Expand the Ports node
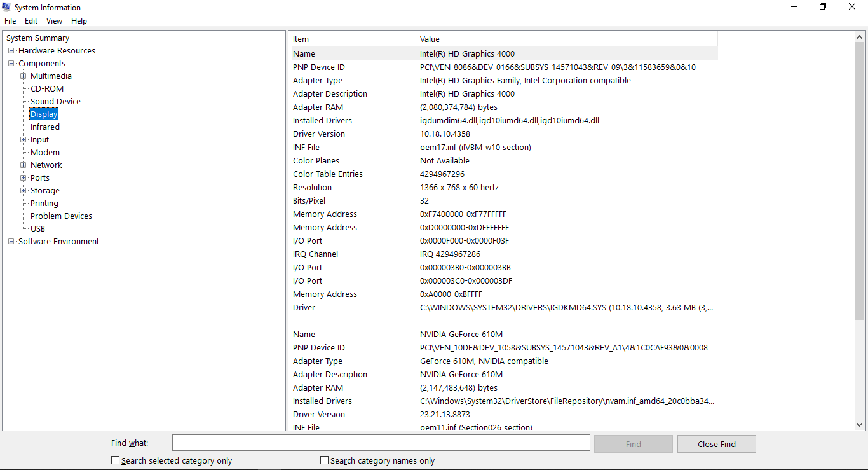This screenshot has height=470, width=868. click(x=22, y=177)
